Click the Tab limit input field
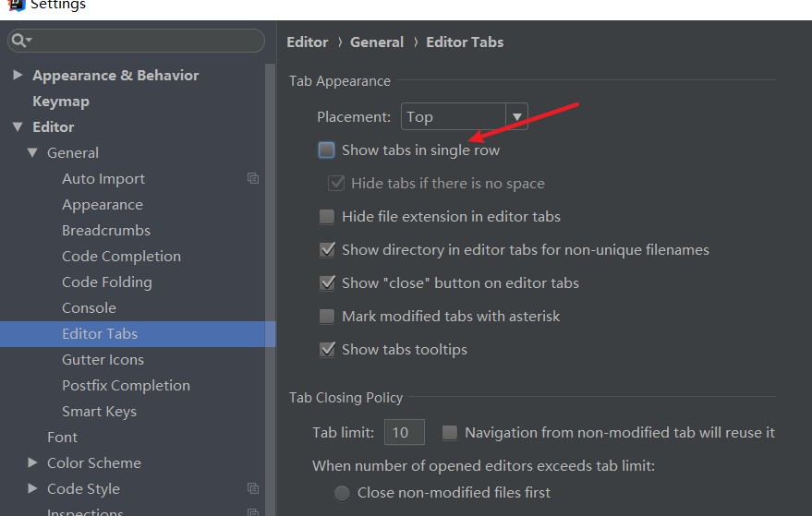812x516 pixels. [x=404, y=432]
